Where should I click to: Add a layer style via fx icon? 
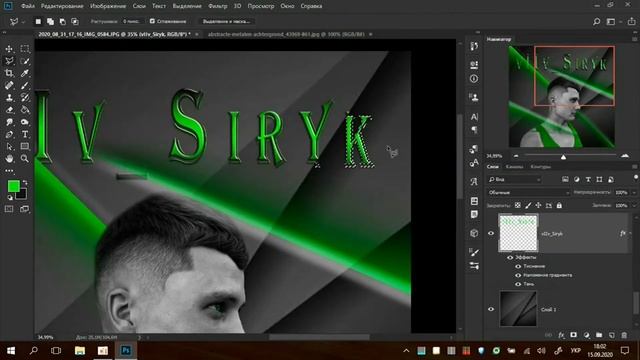point(561,335)
